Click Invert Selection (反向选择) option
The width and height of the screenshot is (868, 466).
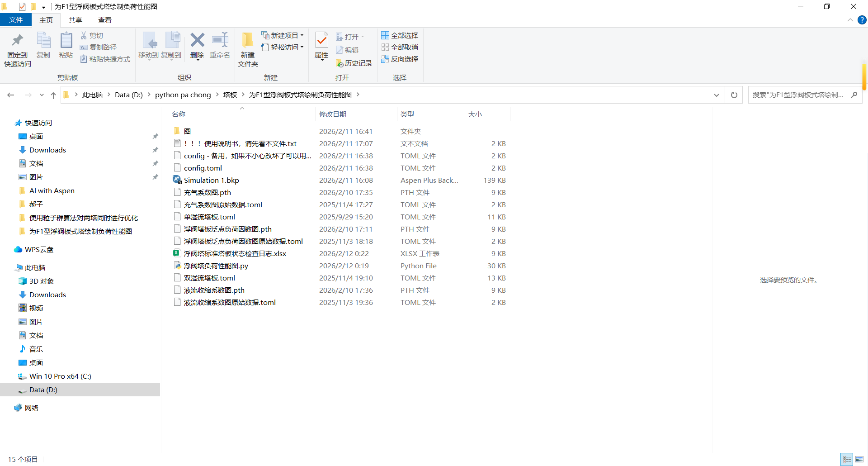click(x=400, y=59)
